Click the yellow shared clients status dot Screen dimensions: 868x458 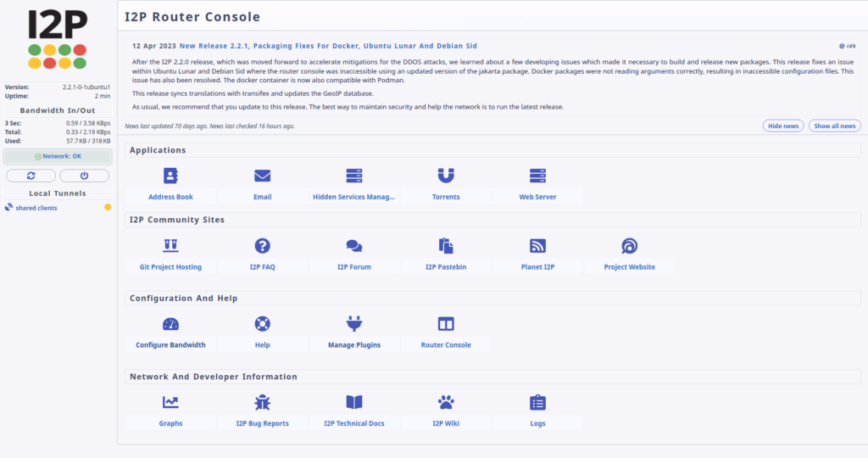pos(108,207)
